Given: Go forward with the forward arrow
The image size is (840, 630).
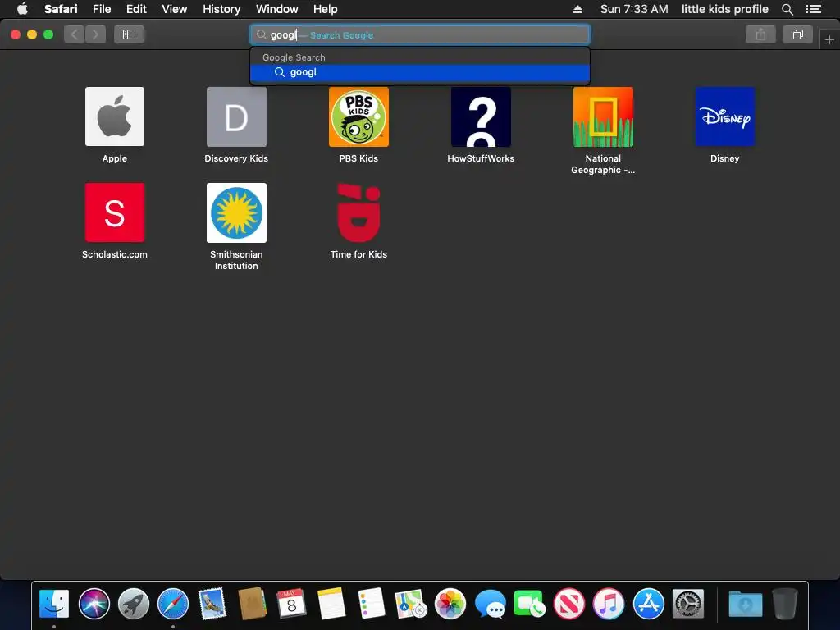Looking at the screenshot, I should [x=95, y=34].
